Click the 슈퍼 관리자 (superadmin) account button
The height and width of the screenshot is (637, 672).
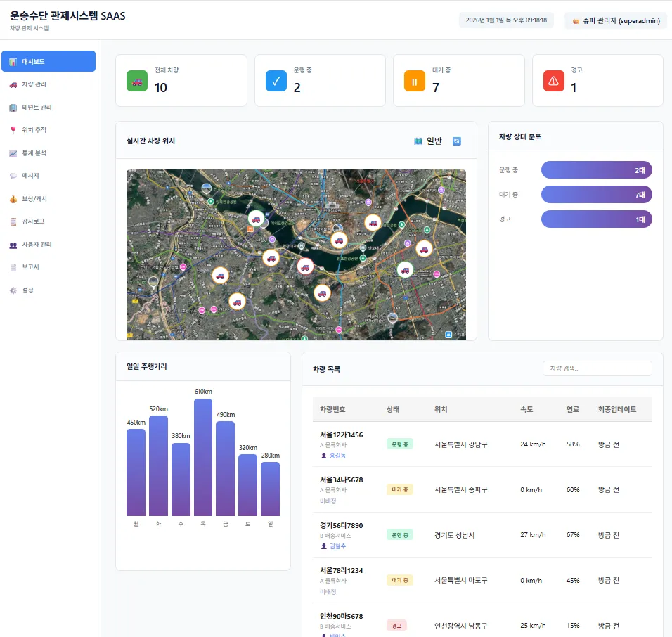[616, 21]
